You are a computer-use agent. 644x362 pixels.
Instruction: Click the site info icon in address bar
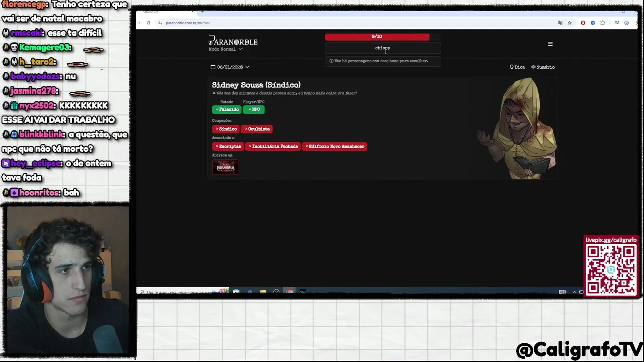(x=160, y=23)
